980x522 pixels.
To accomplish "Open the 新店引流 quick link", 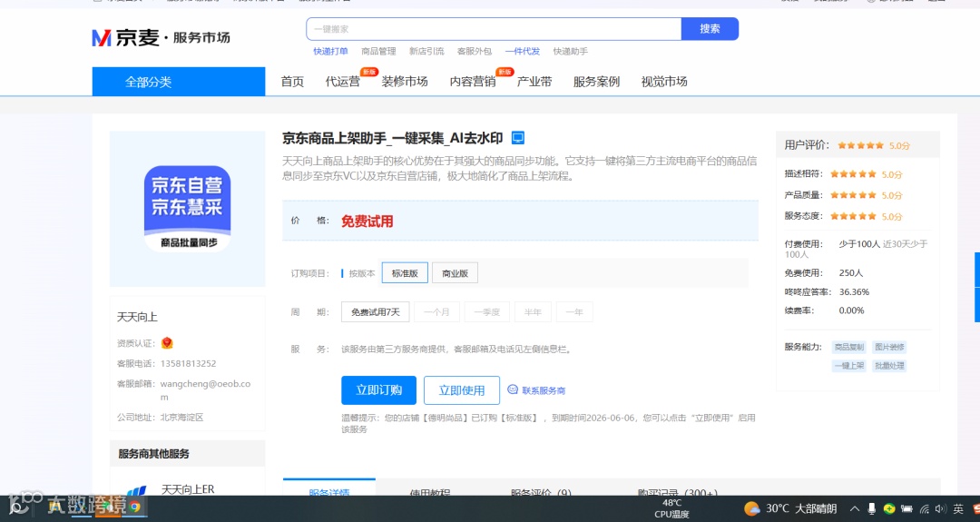I will (426, 51).
